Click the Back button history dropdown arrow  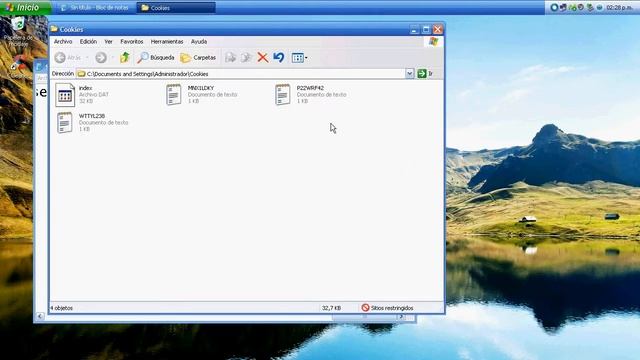(x=87, y=58)
